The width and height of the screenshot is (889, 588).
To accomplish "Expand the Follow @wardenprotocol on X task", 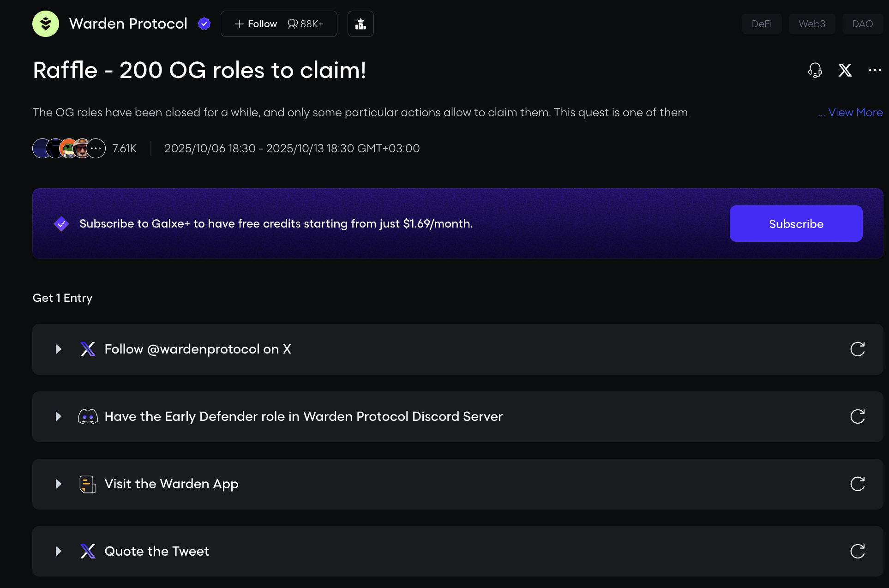I will coord(59,349).
